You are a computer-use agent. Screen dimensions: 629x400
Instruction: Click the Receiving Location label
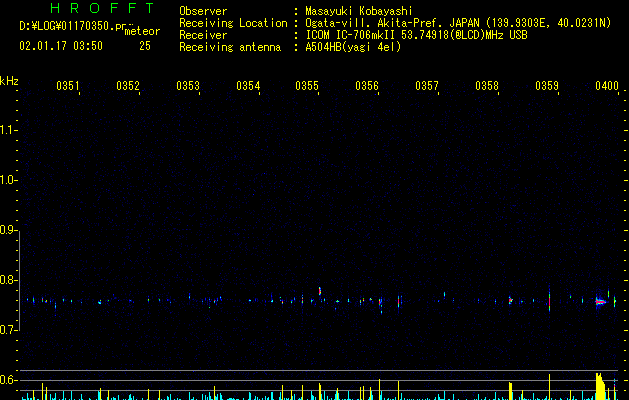(233, 23)
